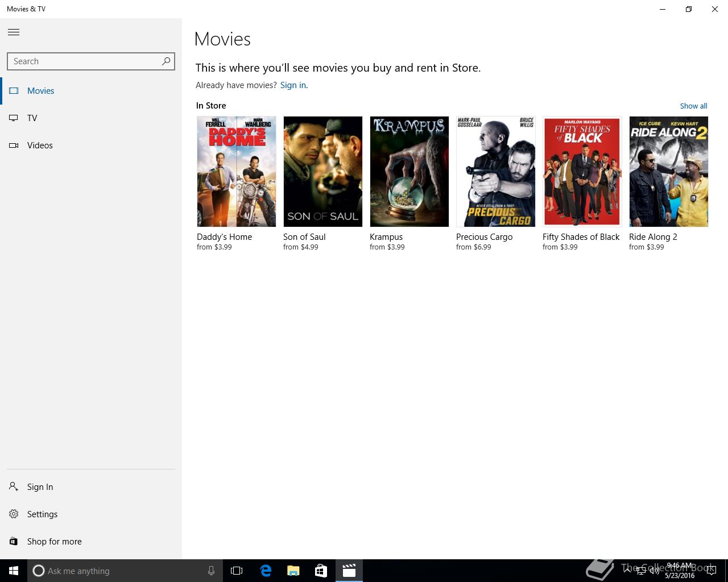
Task: Open the Precious Cargo poster
Action: [496, 172]
